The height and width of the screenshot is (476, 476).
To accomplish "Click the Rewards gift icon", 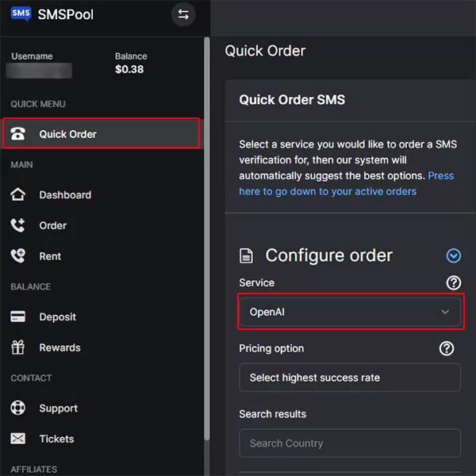I will (18, 347).
